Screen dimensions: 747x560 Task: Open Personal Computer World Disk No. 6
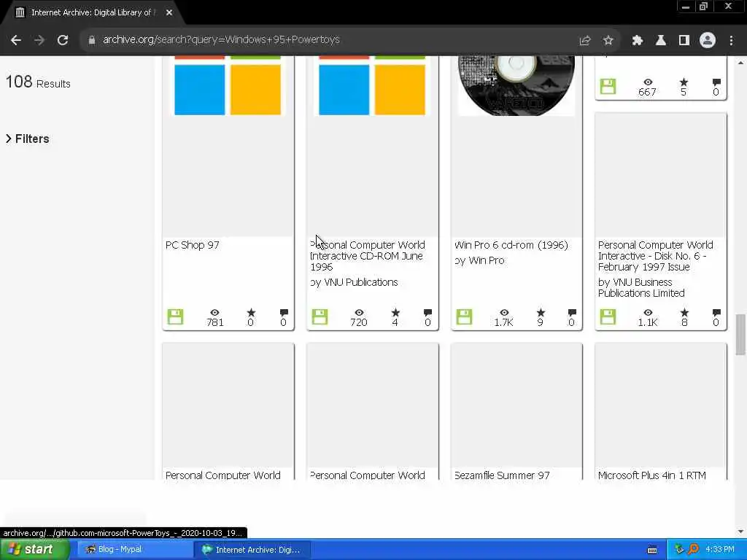click(x=656, y=256)
